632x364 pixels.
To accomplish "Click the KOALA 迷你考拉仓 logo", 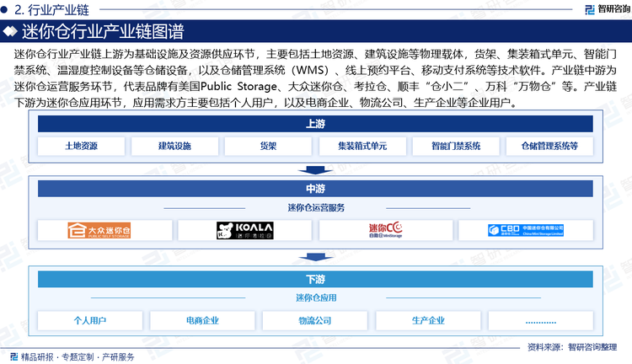I will [244, 230].
